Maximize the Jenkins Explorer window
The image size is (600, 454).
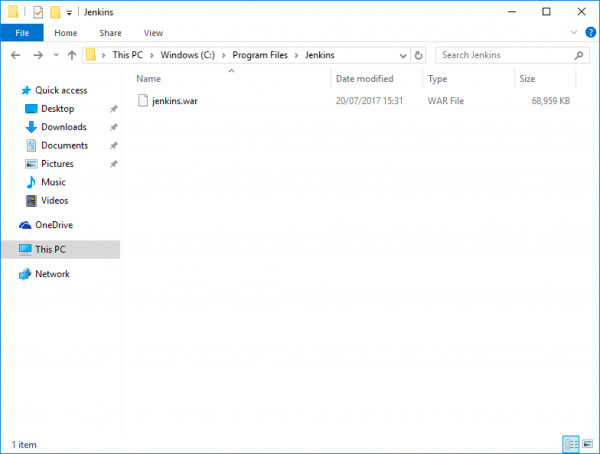click(x=546, y=12)
